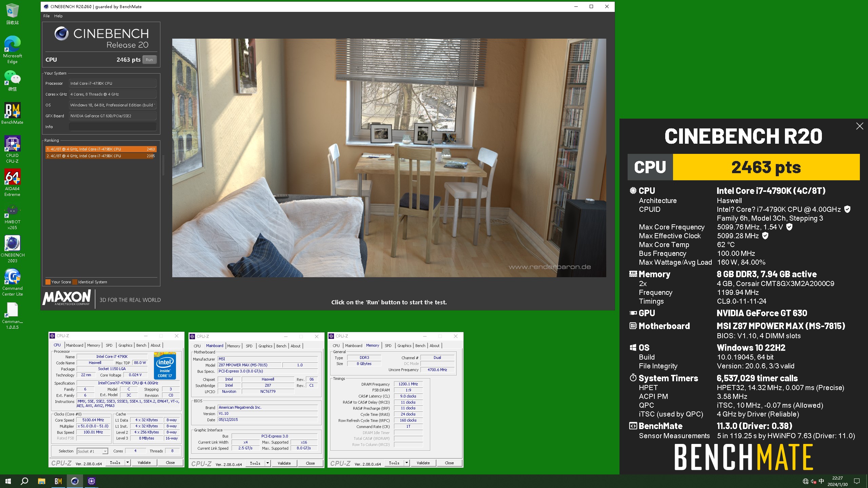Viewport: 868px width, 488px height.
Task: Switch to BenchMate in taskbar
Action: pos(58,481)
